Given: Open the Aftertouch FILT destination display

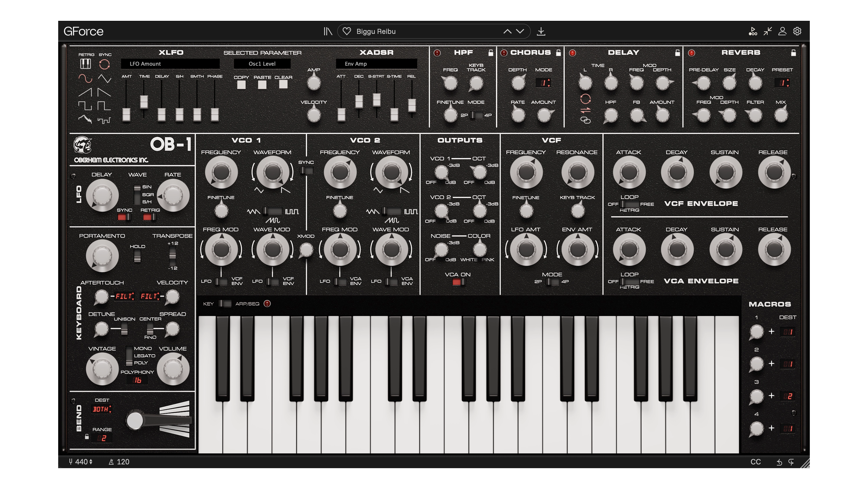Looking at the screenshot, I should [x=125, y=296].
